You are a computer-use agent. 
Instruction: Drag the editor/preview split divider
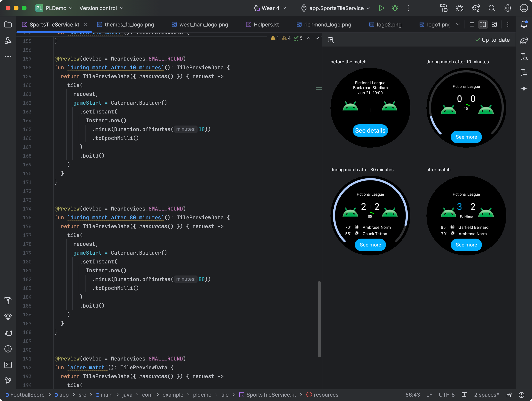click(319, 89)
